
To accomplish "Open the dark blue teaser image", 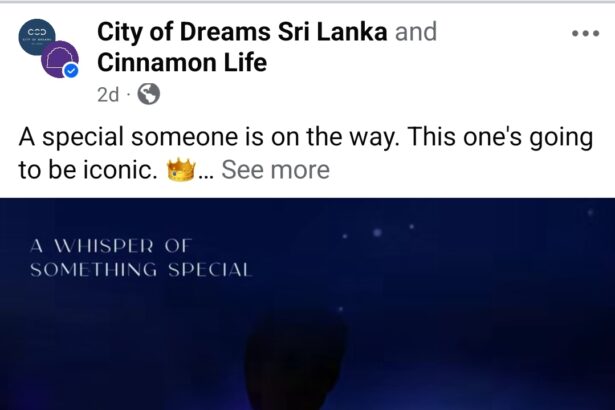I will [308, 304].
